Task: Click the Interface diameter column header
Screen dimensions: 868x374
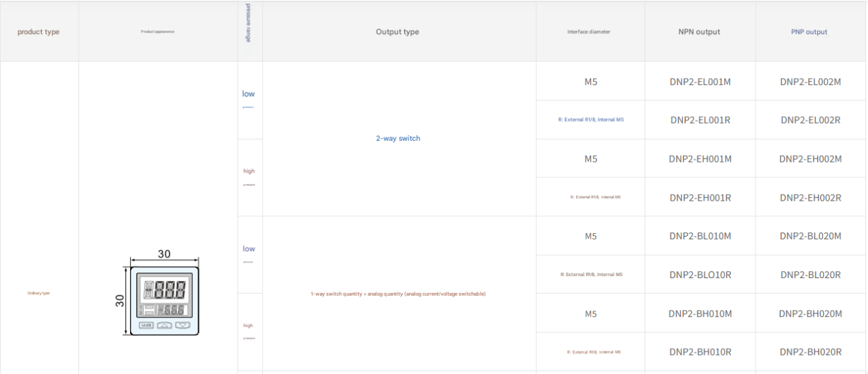Action: pyautogui.click(x=589, y=32)
